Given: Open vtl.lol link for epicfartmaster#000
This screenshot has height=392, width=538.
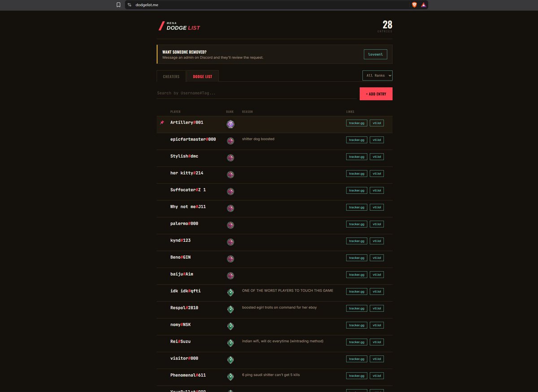Looking at the screenshot, I should pos(377,139).
